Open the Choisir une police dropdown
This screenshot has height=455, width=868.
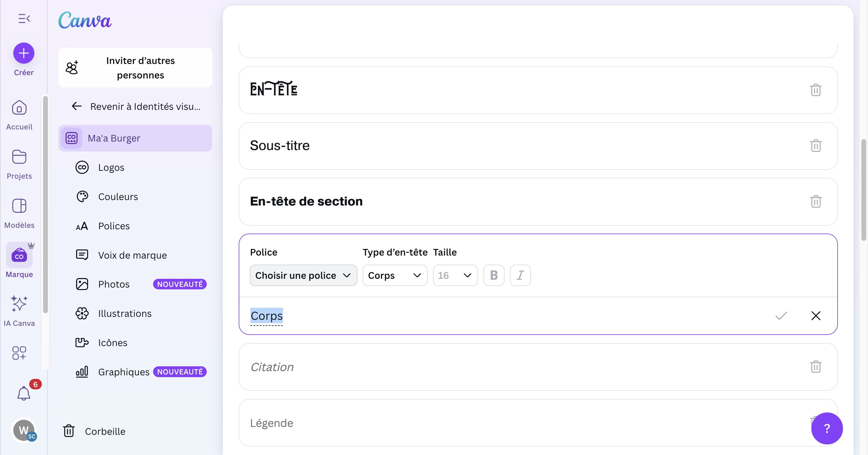303,275
